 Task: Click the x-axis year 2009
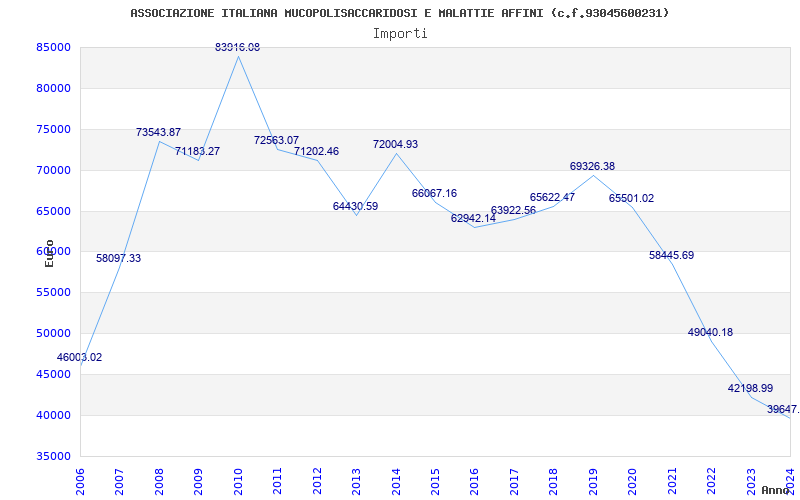[198, 481]
